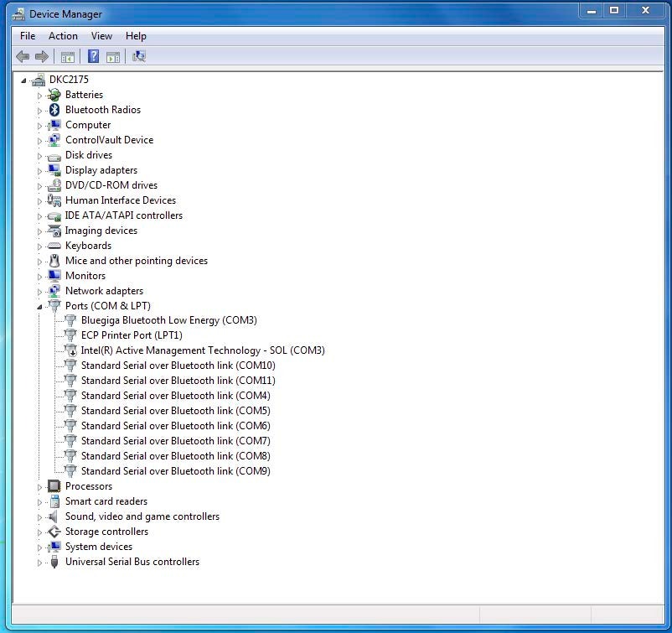Click the Processors device icon

[54, 486]
